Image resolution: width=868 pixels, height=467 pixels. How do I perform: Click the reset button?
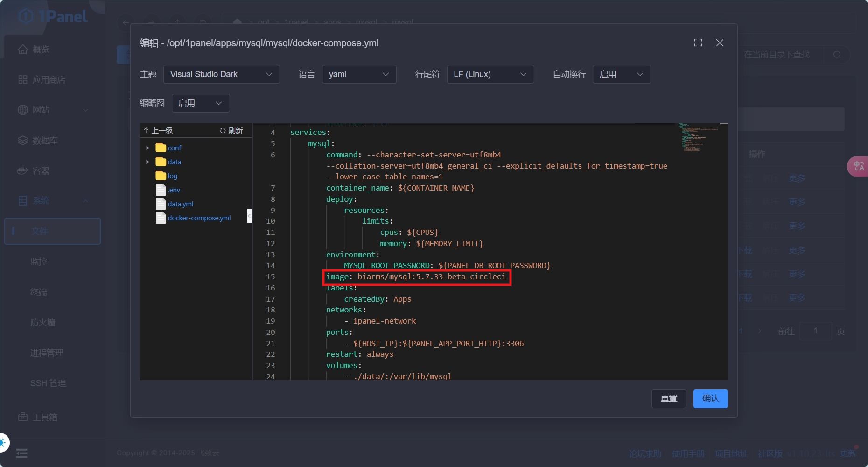[x=668, y=398]
